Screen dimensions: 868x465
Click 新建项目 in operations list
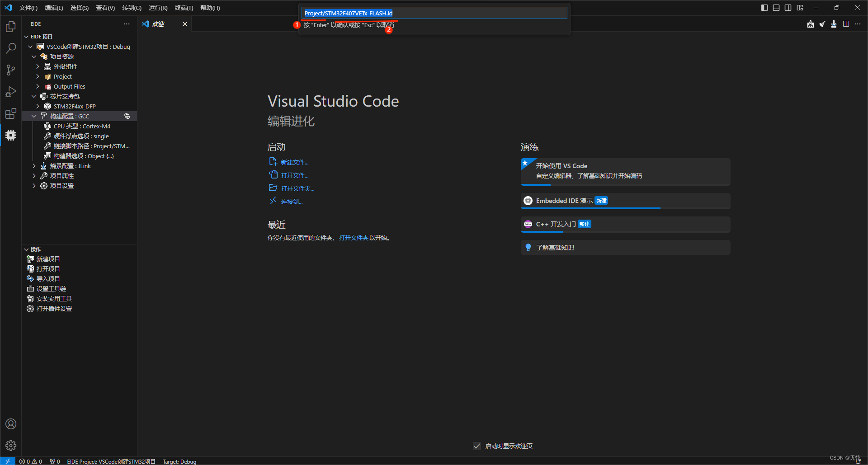pos(48,259)
